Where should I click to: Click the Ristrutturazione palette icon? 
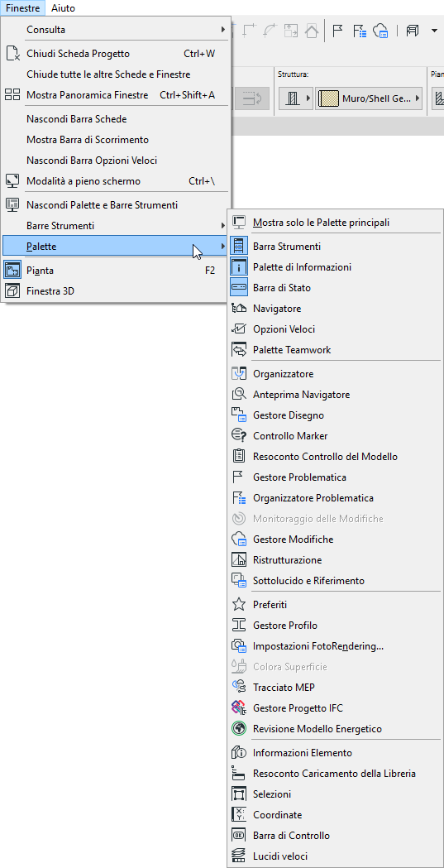pos(238,559)
